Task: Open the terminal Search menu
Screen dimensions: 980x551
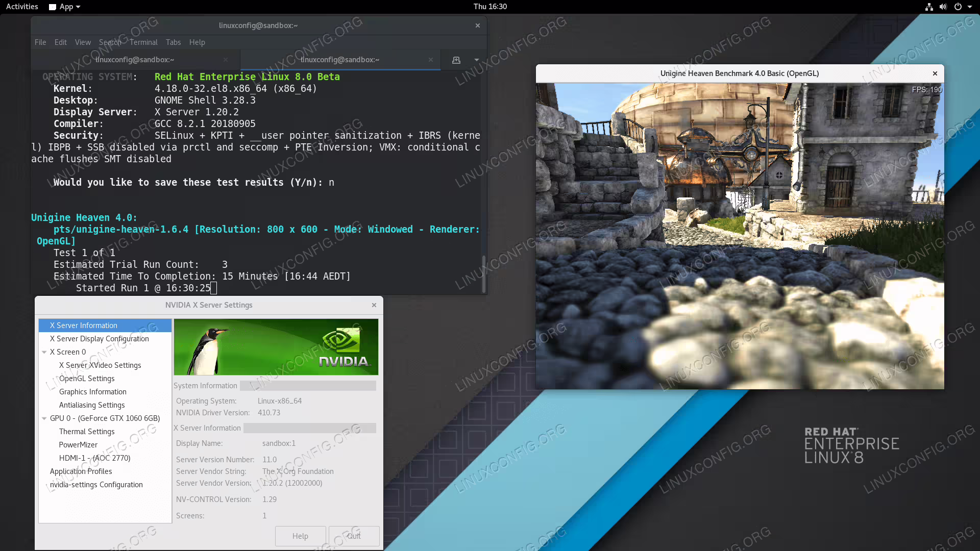Action: [110, 42]
